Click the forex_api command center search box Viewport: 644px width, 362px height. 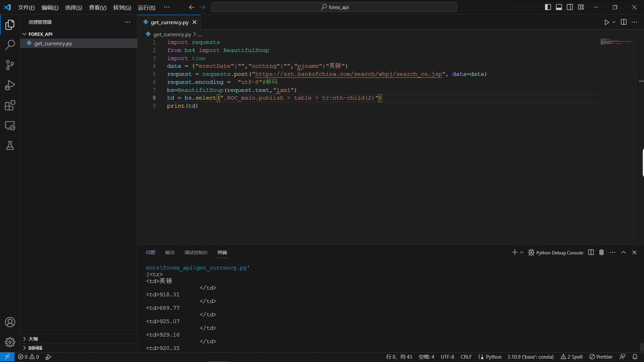(x=334, y=7)
